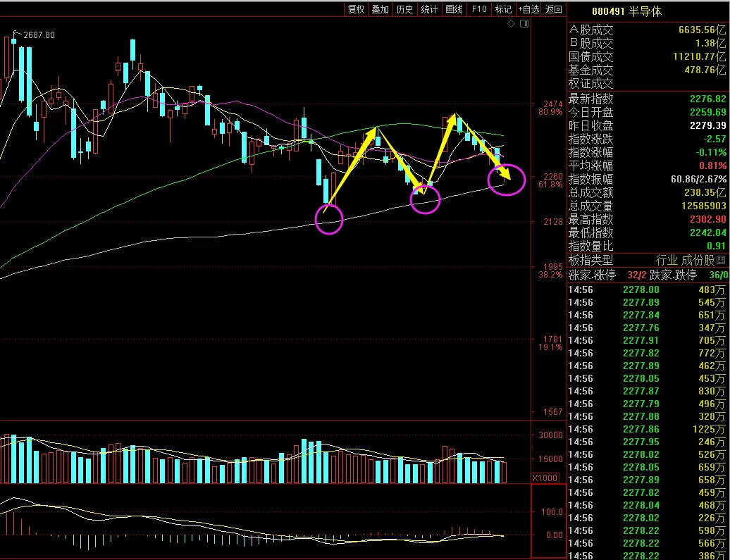Click the 行业 sector type label
This screenshot has width=730, height=560.
[x=667, y=260]
